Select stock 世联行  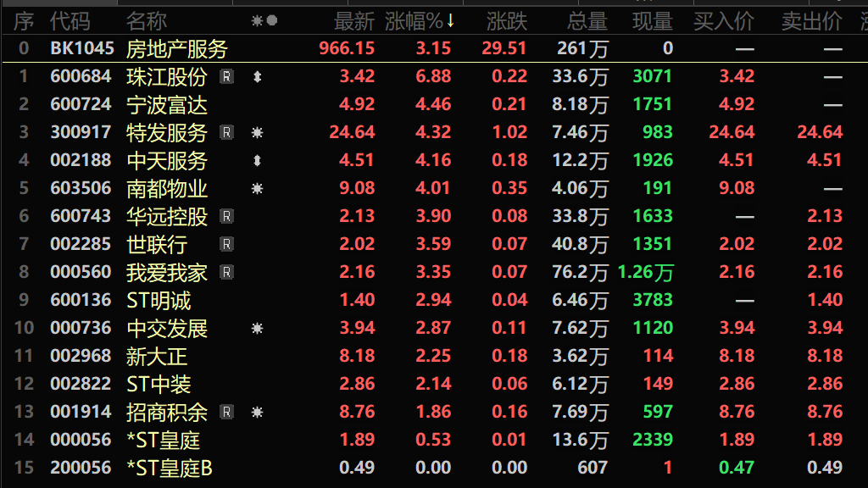(x=157, y=245)
